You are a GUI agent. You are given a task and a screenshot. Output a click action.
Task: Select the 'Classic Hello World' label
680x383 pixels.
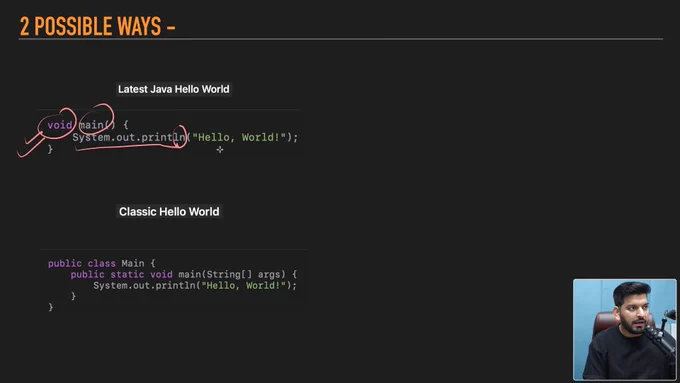click(169, 212)
